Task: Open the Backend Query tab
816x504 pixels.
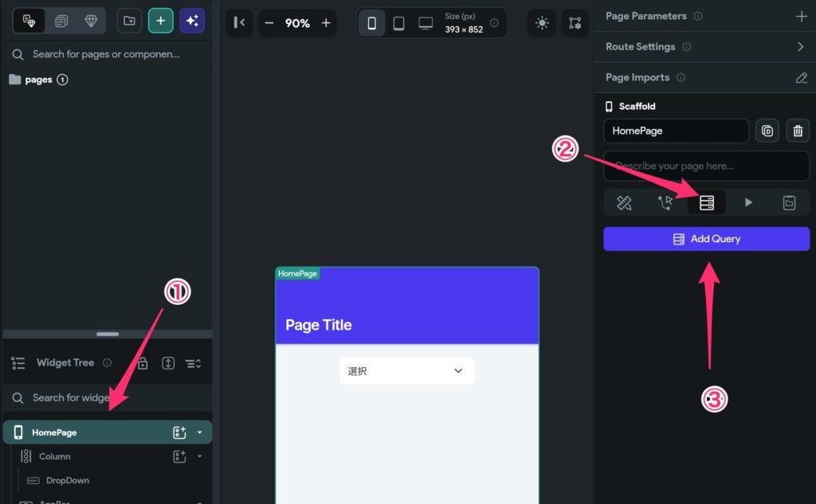Action: click(707, 203)
